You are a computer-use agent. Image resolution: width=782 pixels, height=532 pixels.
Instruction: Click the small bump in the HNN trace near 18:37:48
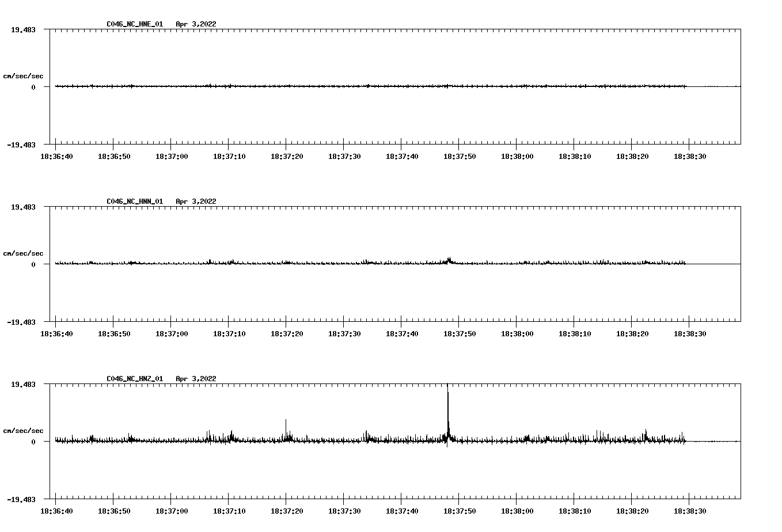449,260
